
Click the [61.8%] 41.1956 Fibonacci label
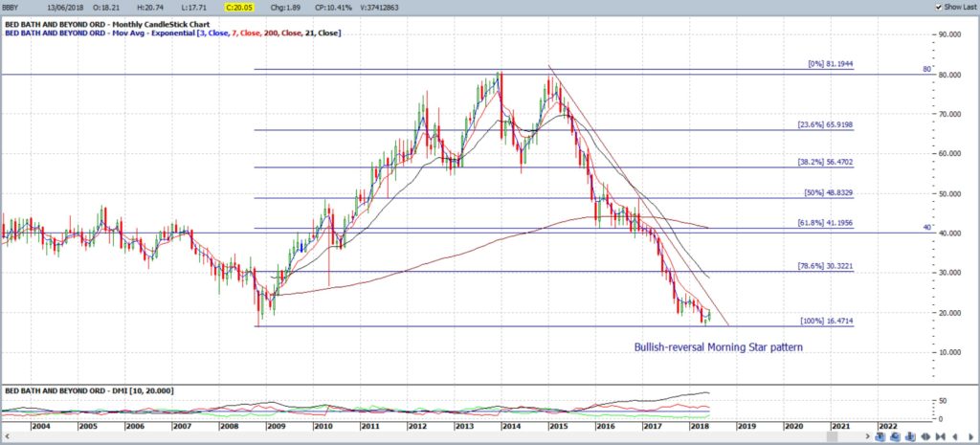point(825,222)
